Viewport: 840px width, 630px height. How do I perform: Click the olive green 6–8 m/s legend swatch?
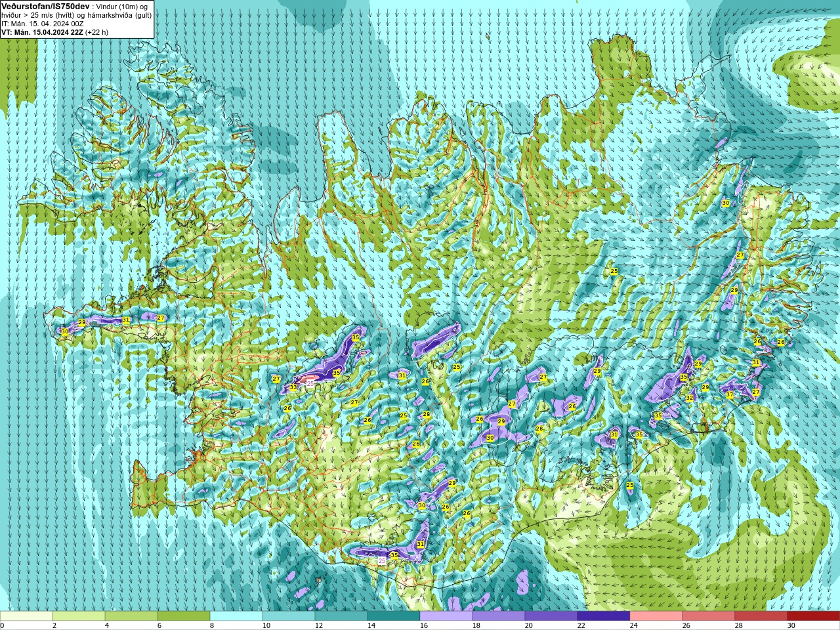pyautogui.click(x=184, y=616)
